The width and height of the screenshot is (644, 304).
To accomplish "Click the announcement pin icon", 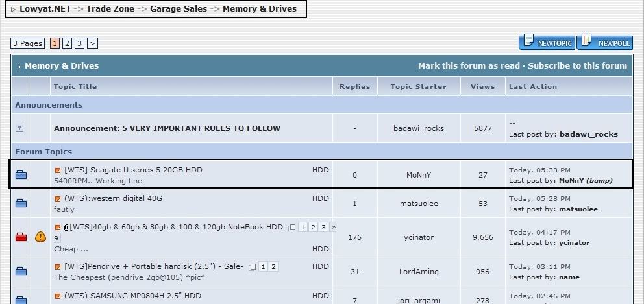I will coord(19,128).
